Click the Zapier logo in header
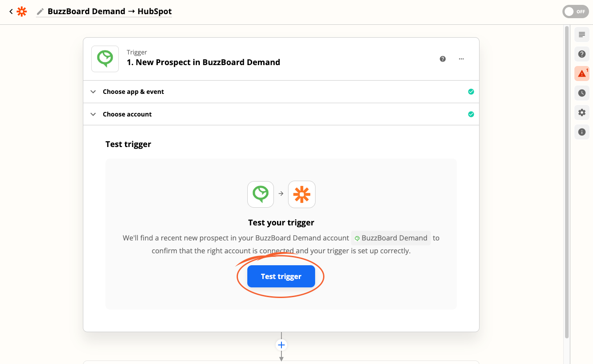593x364 pixels. pyautogui.click(x=21, y=12)
